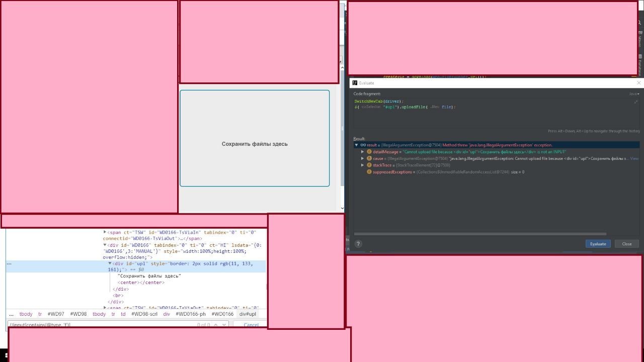The height and width of the screenshot is (362, 644).
Task: Collapse the div id="WD0166" node
Action: 105,245
